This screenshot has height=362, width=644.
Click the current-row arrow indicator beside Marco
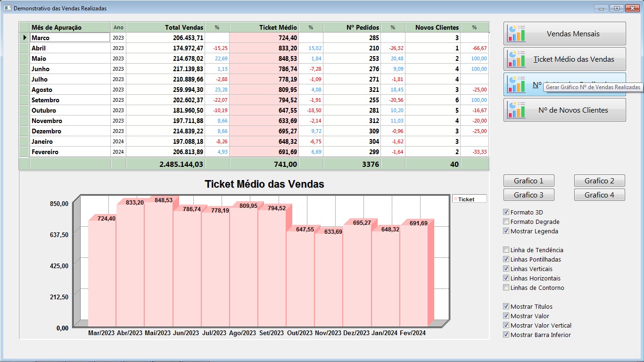(24, 38)
